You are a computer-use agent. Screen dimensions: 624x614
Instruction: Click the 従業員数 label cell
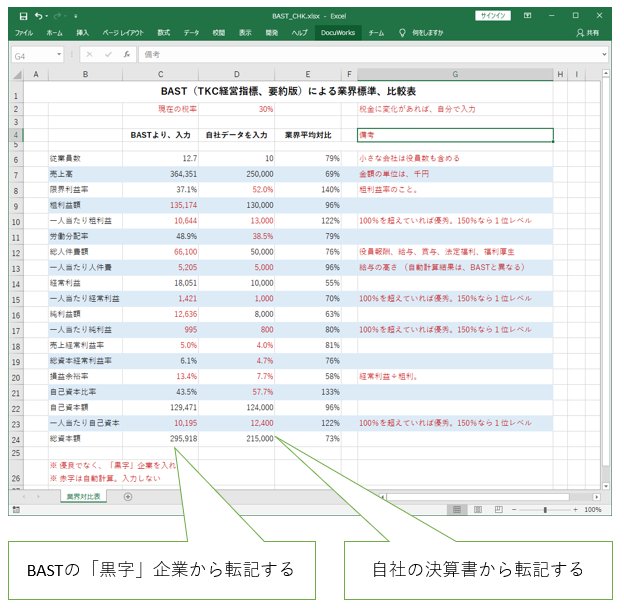click(85, 158)
